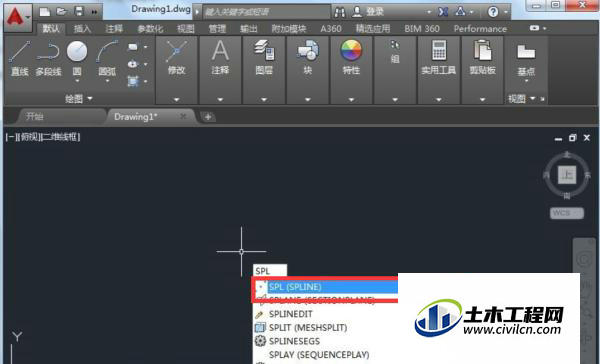The image size is (600, 364).
Task: Switch to the Insert (插入) ribbon tab
Action: click(x=82, y=29)
